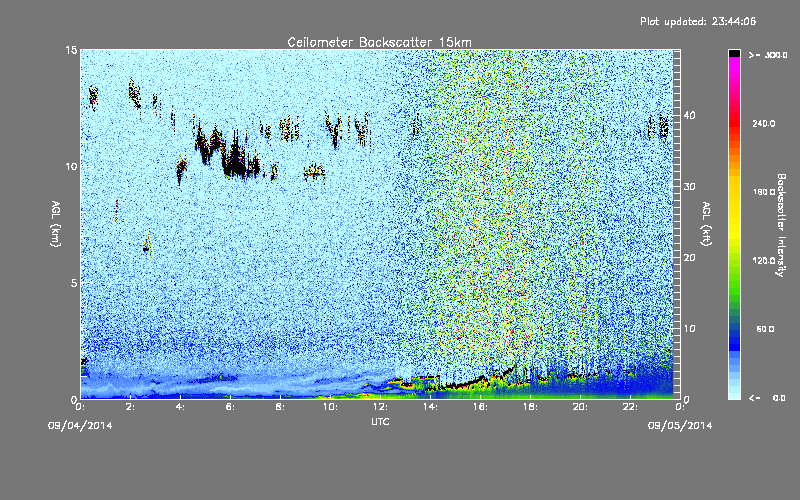Select the "12:" UTC time tick
Image resolution: width=800 pixels, height=500 pixels.
click(x=380, y=407)
